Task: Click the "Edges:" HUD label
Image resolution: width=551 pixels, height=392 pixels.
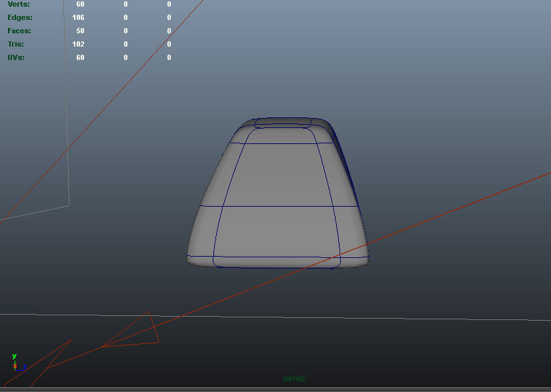Action: (x=20, y=17)
